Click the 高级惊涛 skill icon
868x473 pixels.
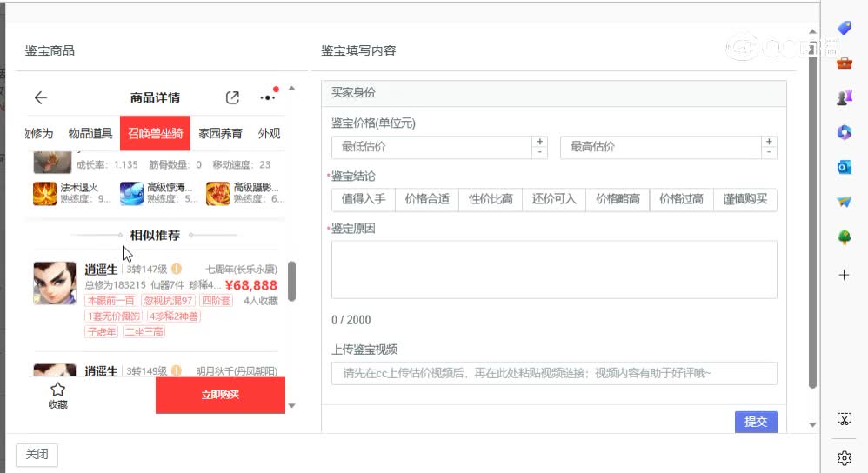132,192
